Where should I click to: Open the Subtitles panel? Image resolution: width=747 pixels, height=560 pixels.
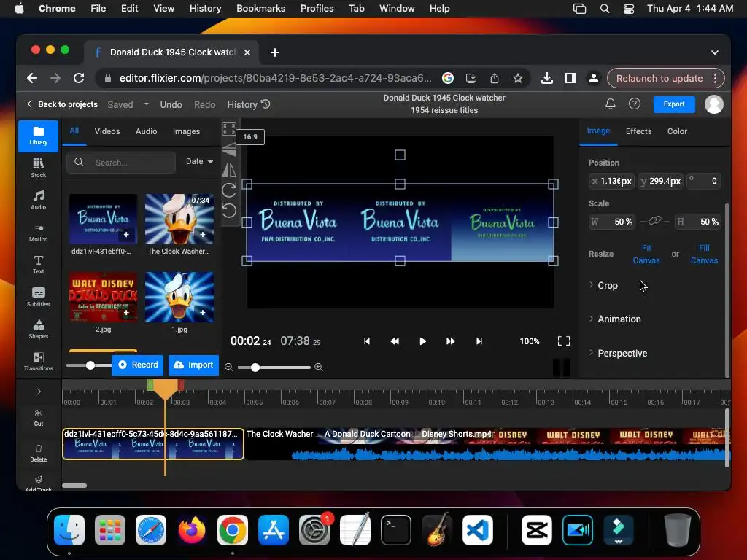pos(38,297)
